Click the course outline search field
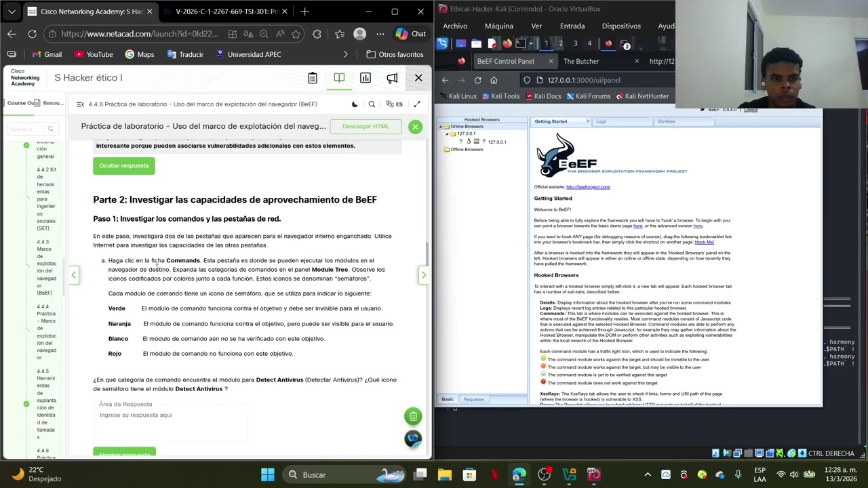Screen dimensions: 868x488 [32, 129]
